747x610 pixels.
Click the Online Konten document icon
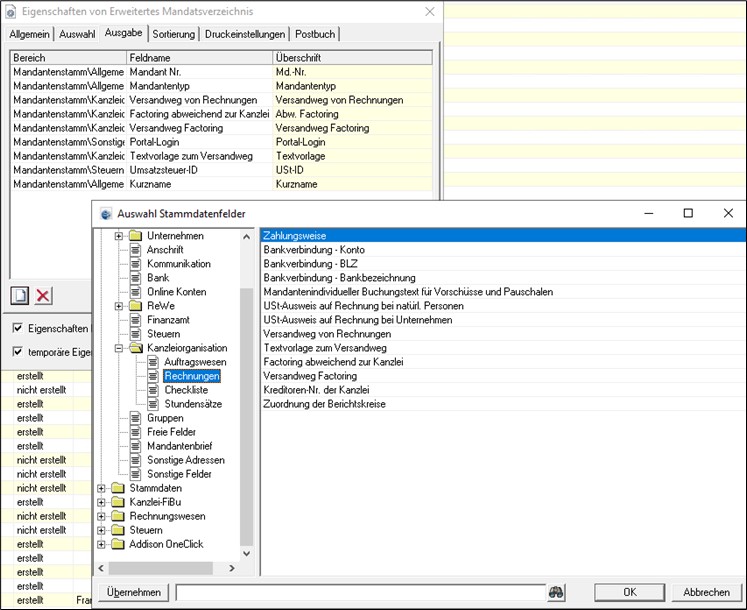[135, 292]
